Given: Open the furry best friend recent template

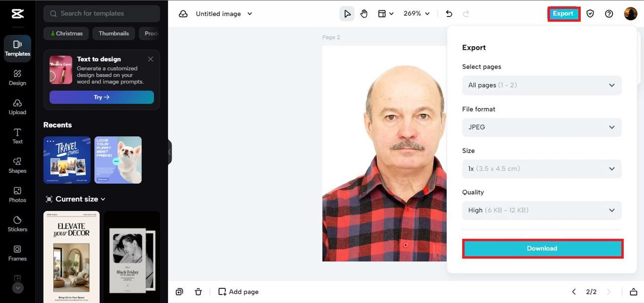Looking at the screenshot, I should [118, 160].
